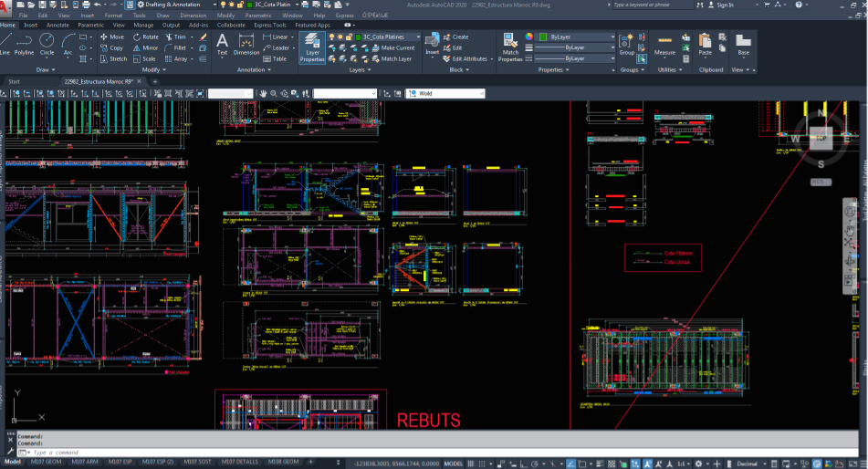This screenshot has height=469, width=868.
Task: Toggle layer freeze sun icon in ribbon layer dropdown
Action: [x=340, y=37]
